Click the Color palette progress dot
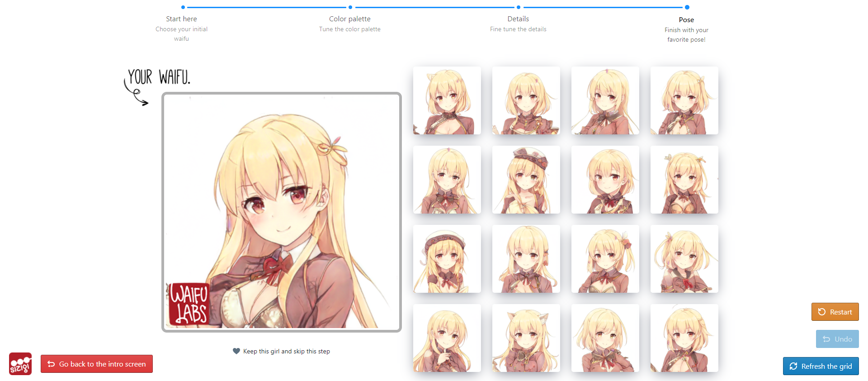 pos(350,7)
